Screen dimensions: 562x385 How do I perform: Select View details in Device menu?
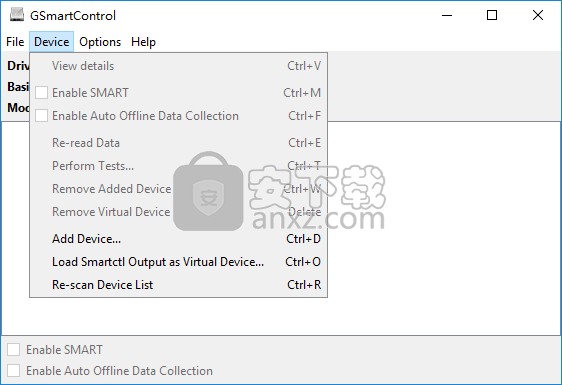click(178, 66)
